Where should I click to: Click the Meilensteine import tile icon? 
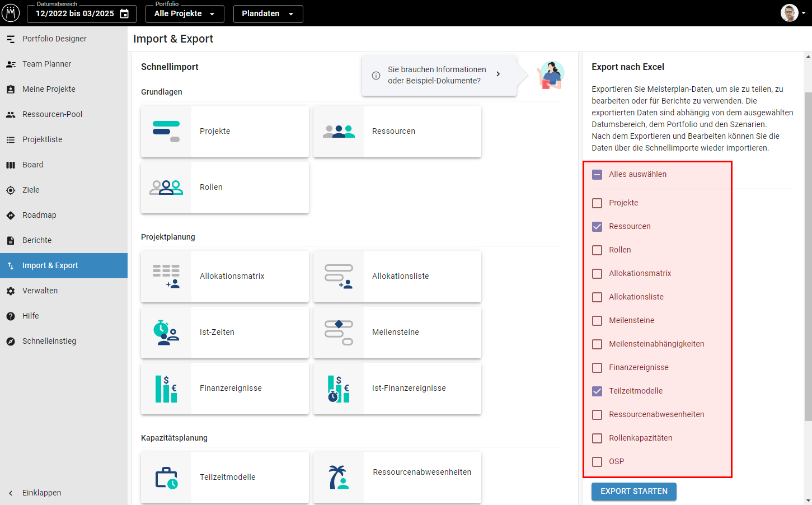[339, 333]
